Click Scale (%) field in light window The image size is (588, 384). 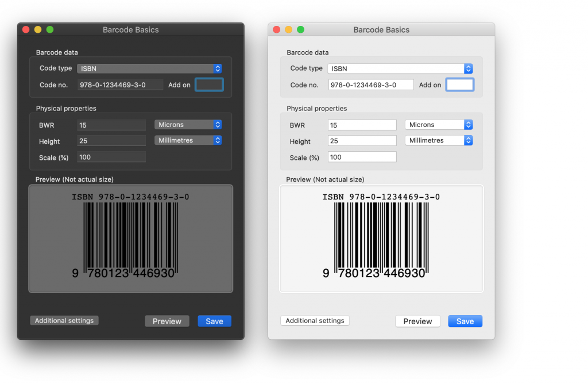click(362, 157)
